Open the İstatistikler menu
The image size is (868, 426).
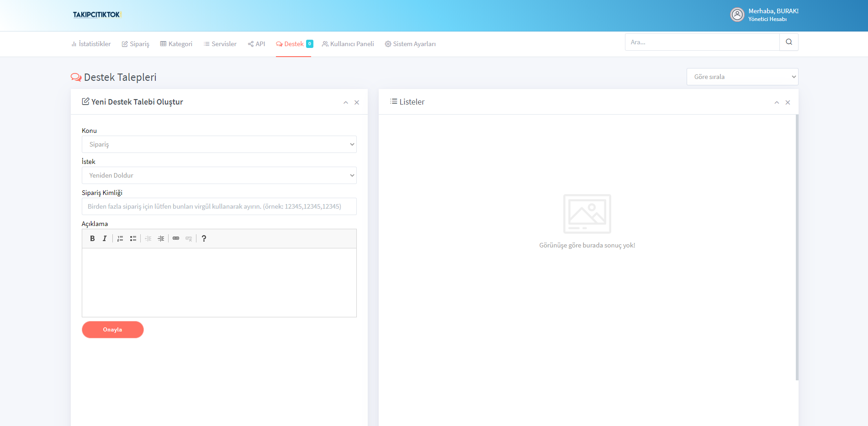pyautogui.click(x=91, y=44)
